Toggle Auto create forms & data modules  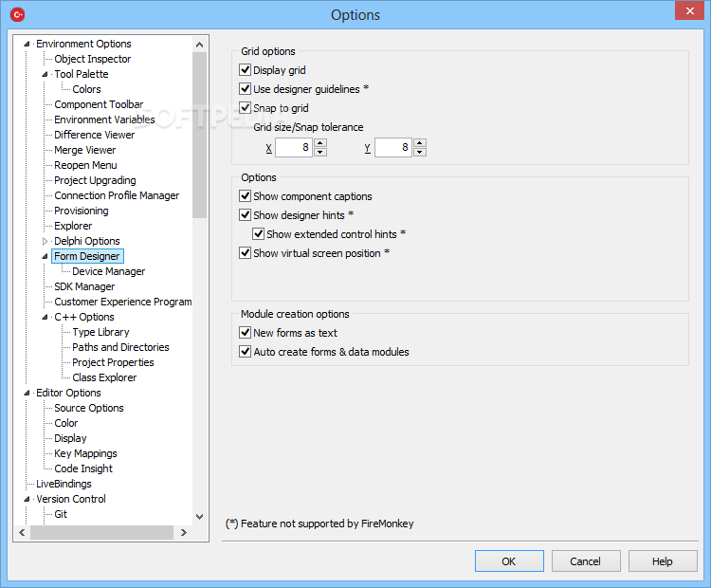[245, 352]
